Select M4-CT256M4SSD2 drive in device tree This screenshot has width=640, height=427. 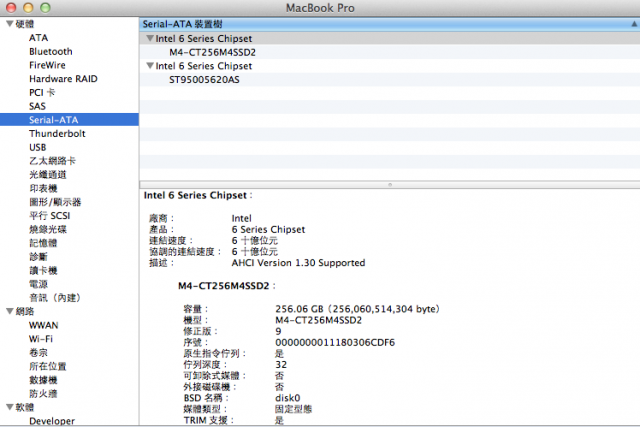[x=212, y=52]
